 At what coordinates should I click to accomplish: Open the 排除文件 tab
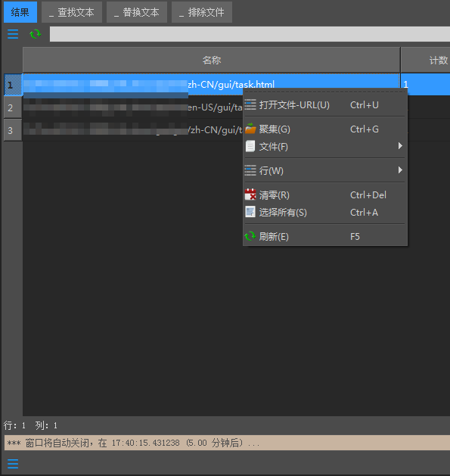coord(202,12)
